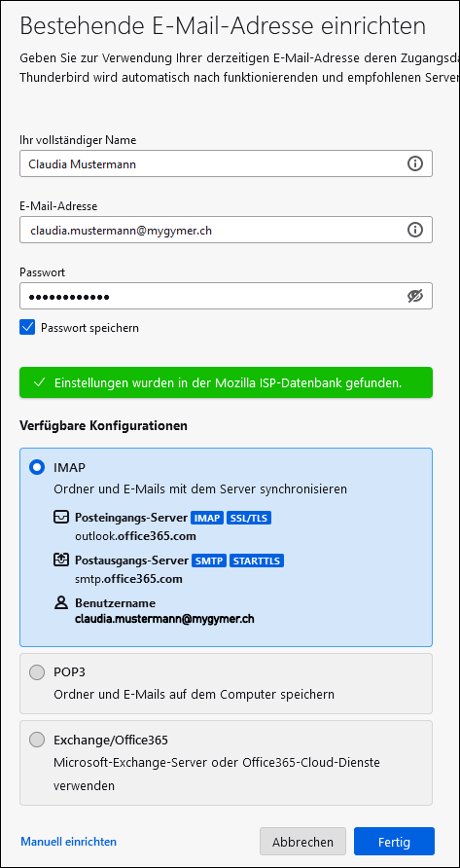The width and height of the screenshot is (460, 868).
Task: Confirm setup with the Fertig button
Action: (394, 842)
